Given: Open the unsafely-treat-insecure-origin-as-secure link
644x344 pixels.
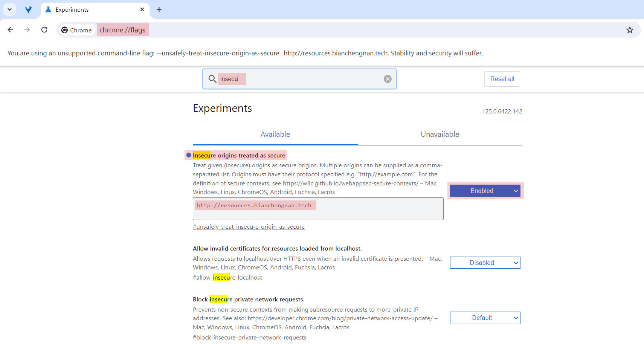Looking at the screenshot, I should 249,226.
